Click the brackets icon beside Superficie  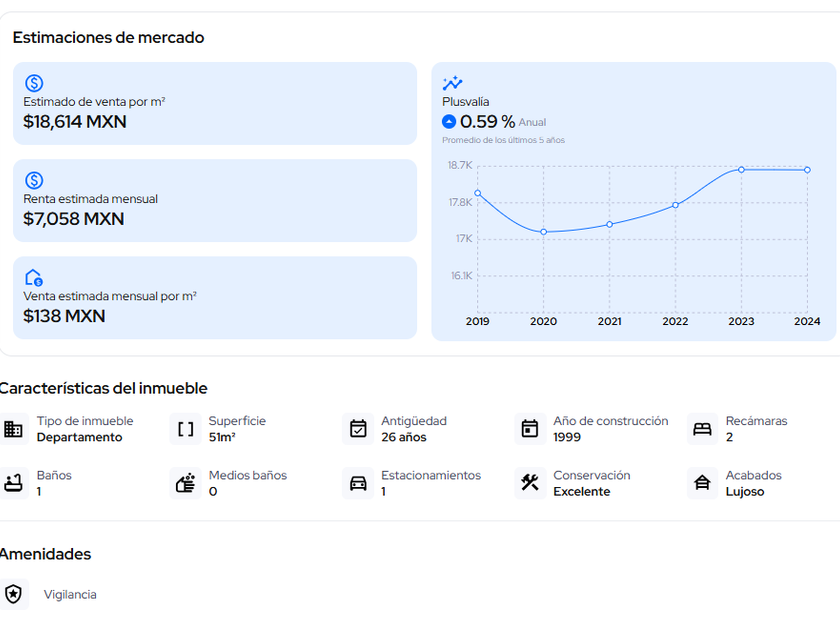coord(186,429)
